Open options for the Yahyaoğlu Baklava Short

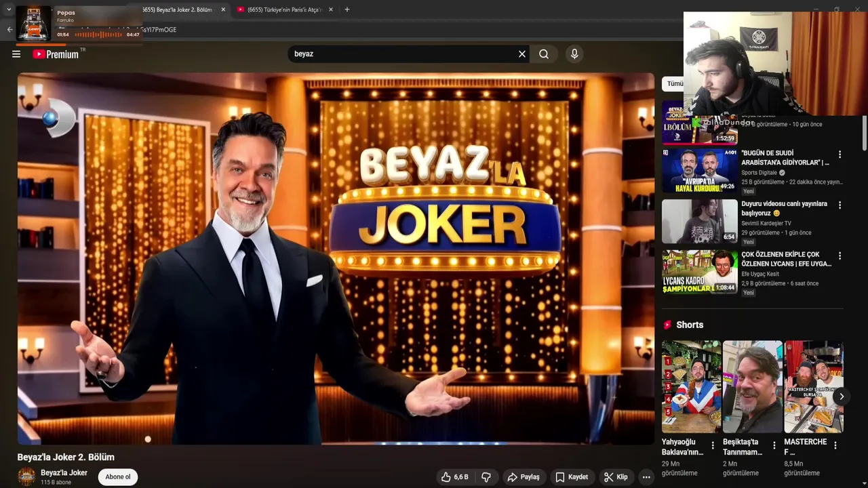coord(713,445)
